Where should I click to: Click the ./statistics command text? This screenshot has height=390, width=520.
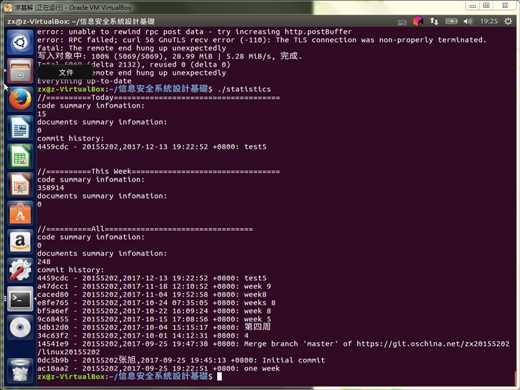pyautogui.click(x=244, y=89)
